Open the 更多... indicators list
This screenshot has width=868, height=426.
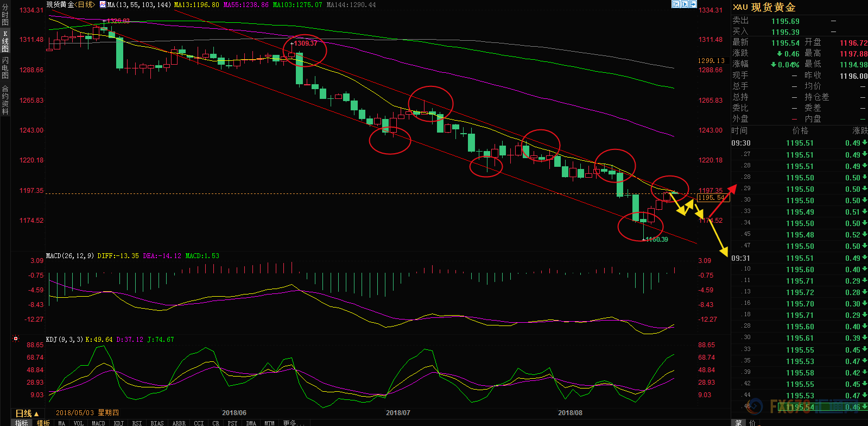(x=293, y=423)
